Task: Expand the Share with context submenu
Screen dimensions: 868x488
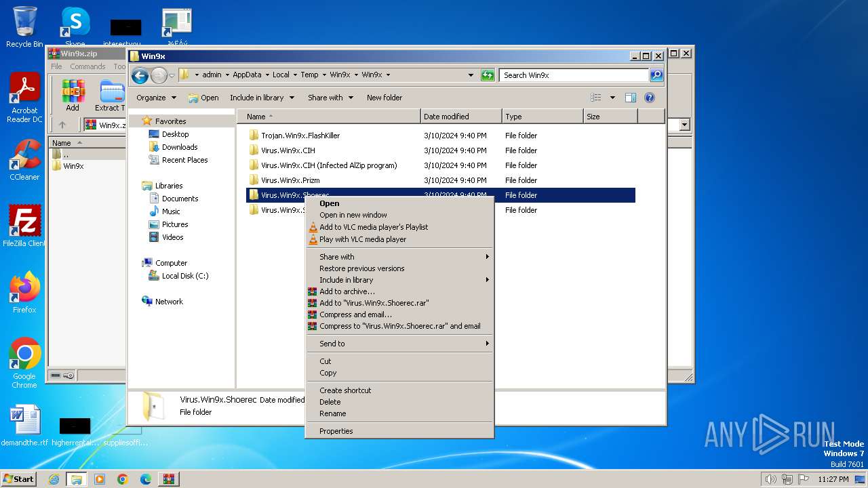Action: tap(399, 257)
